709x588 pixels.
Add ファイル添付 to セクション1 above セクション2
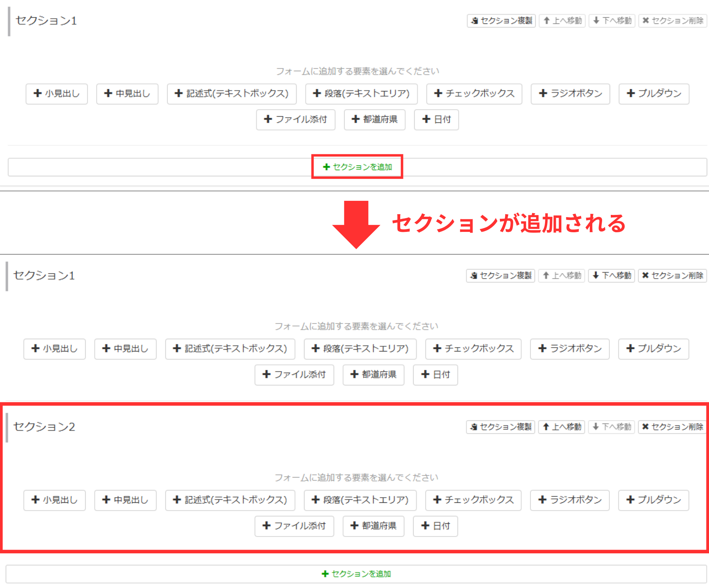click(294, 375)
